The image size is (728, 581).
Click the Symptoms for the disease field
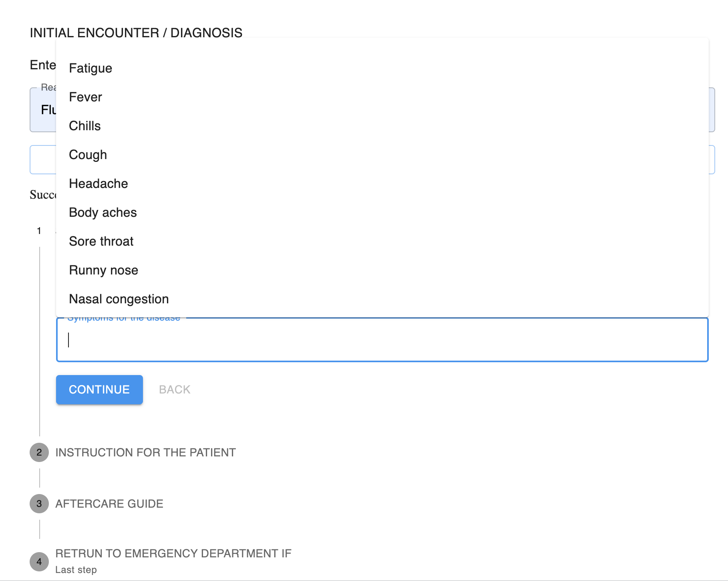(x=382, y=340)
